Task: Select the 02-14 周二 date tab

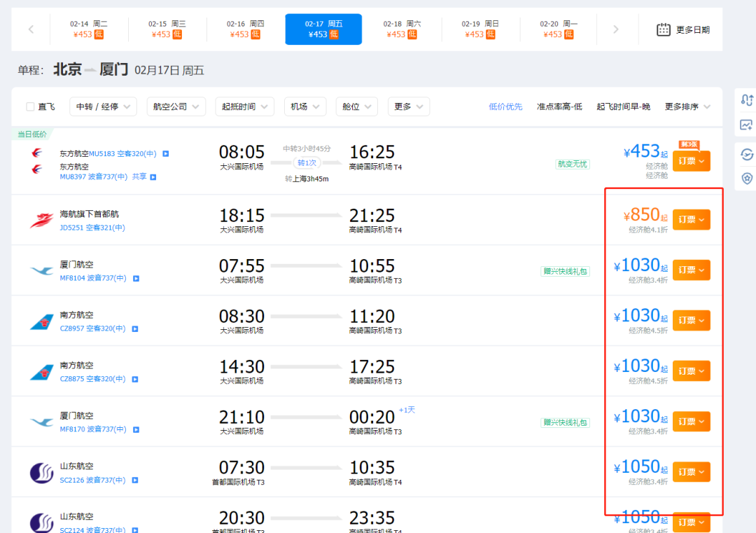Action: (89, 29)
